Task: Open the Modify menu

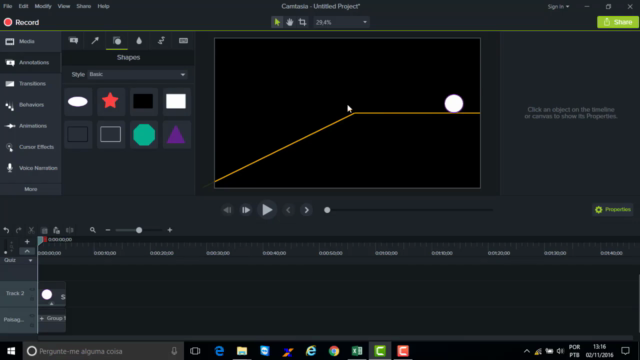Action: click(x=43, y=6)
